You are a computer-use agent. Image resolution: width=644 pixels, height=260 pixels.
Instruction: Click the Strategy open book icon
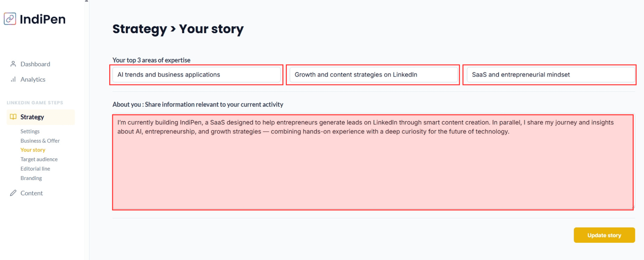coord(13,117)
